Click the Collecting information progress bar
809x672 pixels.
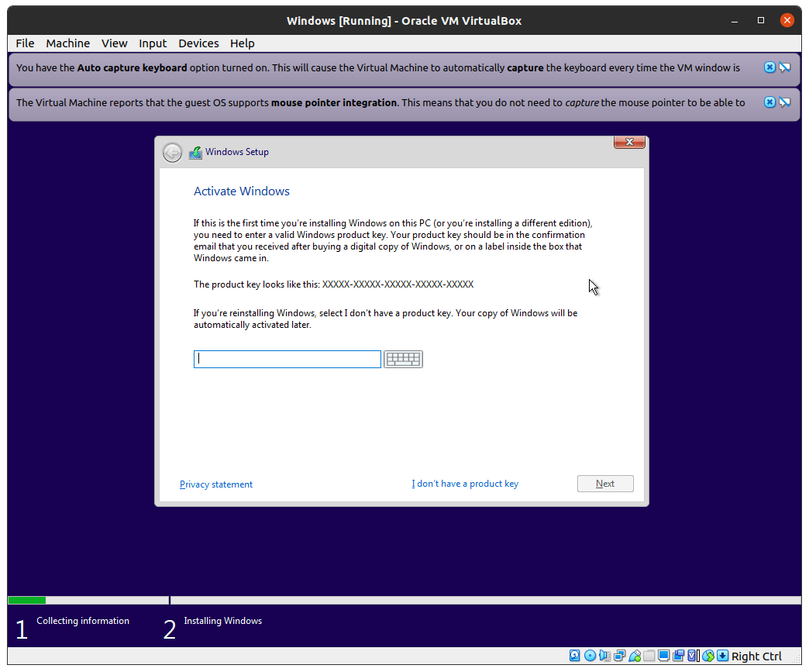(x=88, y=600)
